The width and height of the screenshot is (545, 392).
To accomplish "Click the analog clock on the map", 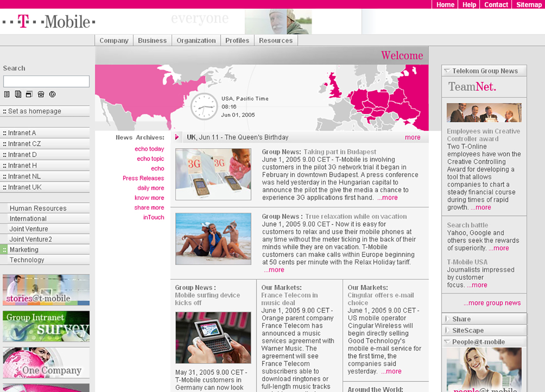I will [x=204, y=107].
